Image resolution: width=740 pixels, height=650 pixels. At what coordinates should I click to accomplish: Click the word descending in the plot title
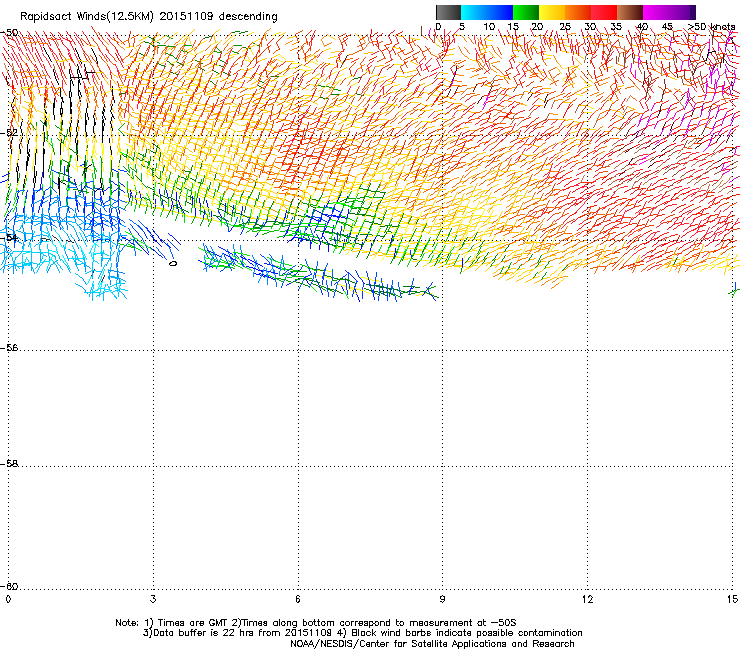point(248,17)
